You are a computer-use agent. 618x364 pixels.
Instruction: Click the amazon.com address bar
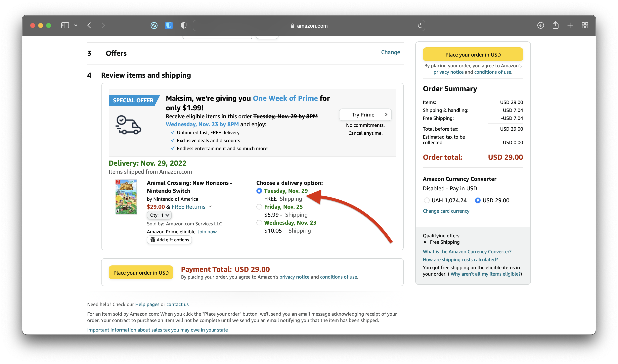[x=309, y=26]
